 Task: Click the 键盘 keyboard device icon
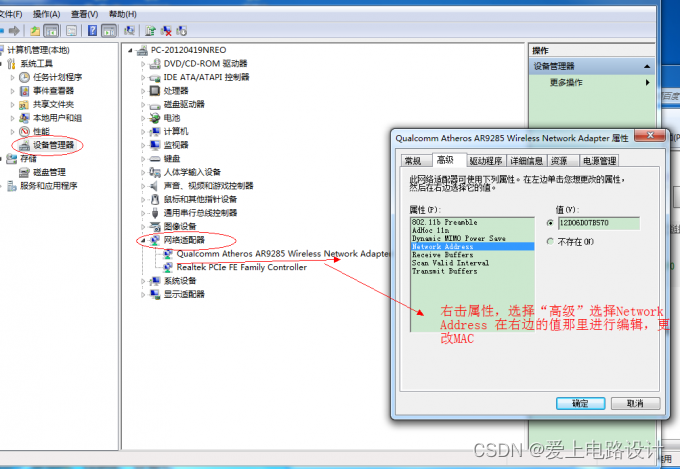click(155, 158)
